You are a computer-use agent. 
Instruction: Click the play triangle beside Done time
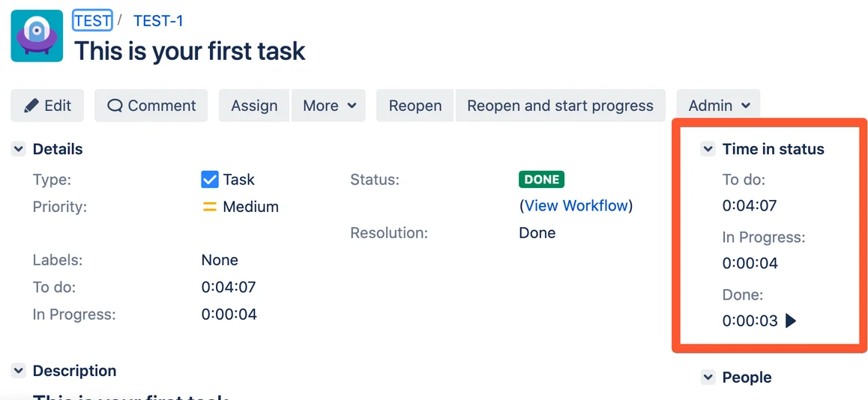pyautogui.click(x=791, y=321)
